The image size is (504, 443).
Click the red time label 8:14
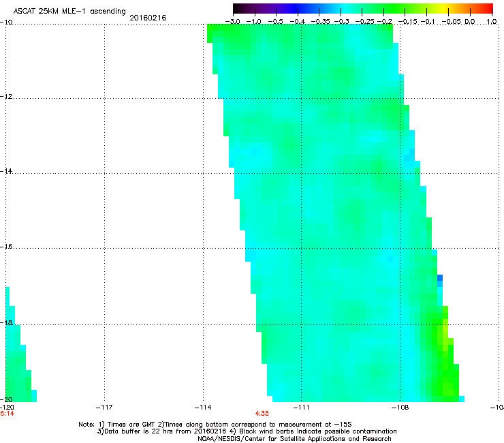tap(7, 414)
